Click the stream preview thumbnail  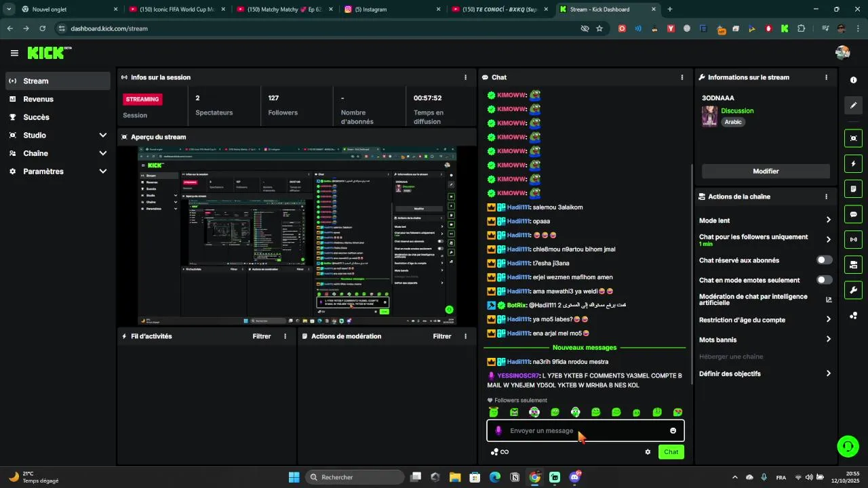point(296,235)
